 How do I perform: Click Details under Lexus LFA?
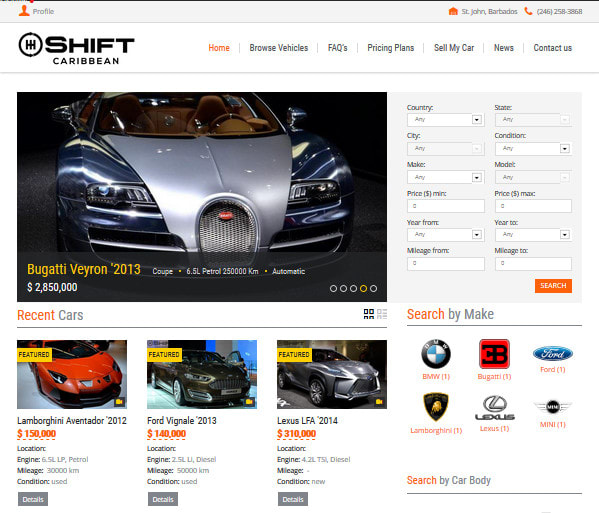(293, 499)
